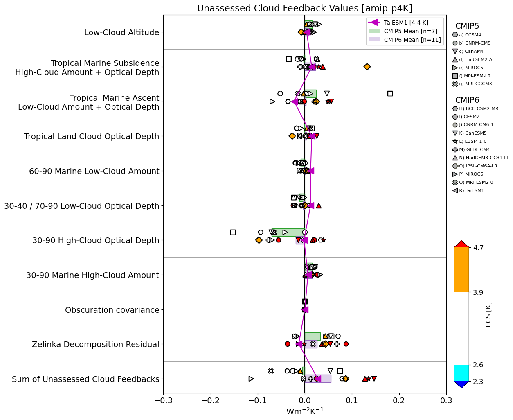This screenshot has width=513, height=420.
Task: Pick the GFDL-CM4 plus legend marker
Action: [455, 149]
